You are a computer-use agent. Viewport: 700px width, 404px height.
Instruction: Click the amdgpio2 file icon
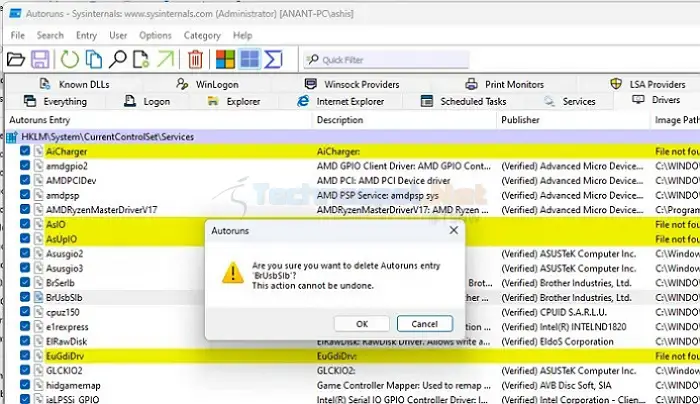point(39,166)
